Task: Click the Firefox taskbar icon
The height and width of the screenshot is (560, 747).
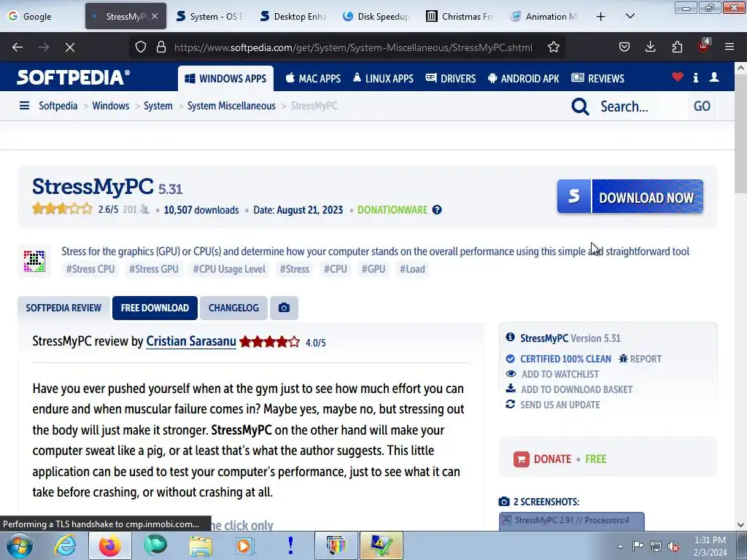Action: point(110,545)
